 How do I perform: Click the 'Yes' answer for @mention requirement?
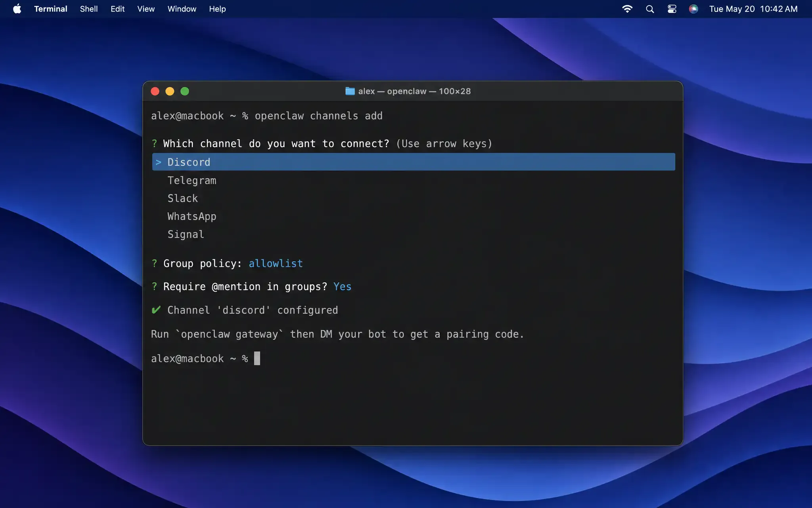coord(342,287)
